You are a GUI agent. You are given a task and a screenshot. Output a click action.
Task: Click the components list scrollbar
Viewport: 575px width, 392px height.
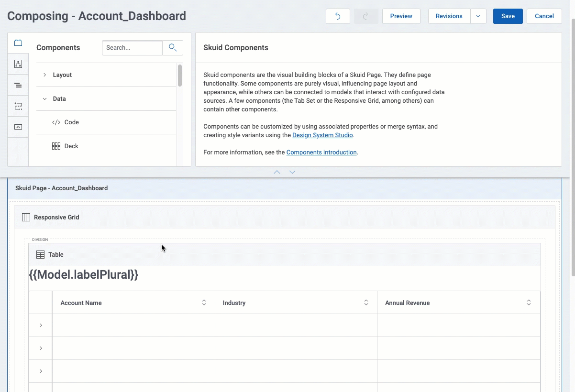180,76
